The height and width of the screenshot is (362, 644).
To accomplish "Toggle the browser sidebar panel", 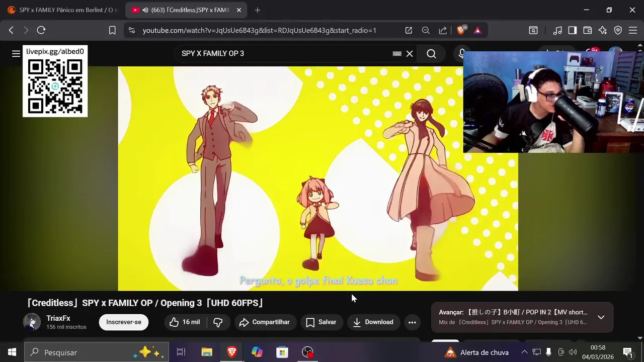I will pyautogui.click(x=573, y=30).
